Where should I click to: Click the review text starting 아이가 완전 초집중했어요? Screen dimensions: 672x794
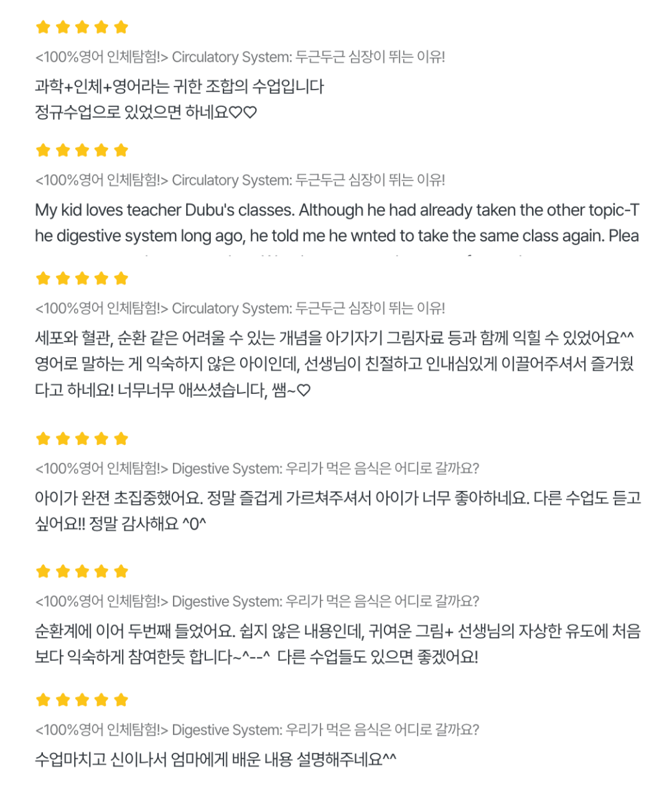337,511
